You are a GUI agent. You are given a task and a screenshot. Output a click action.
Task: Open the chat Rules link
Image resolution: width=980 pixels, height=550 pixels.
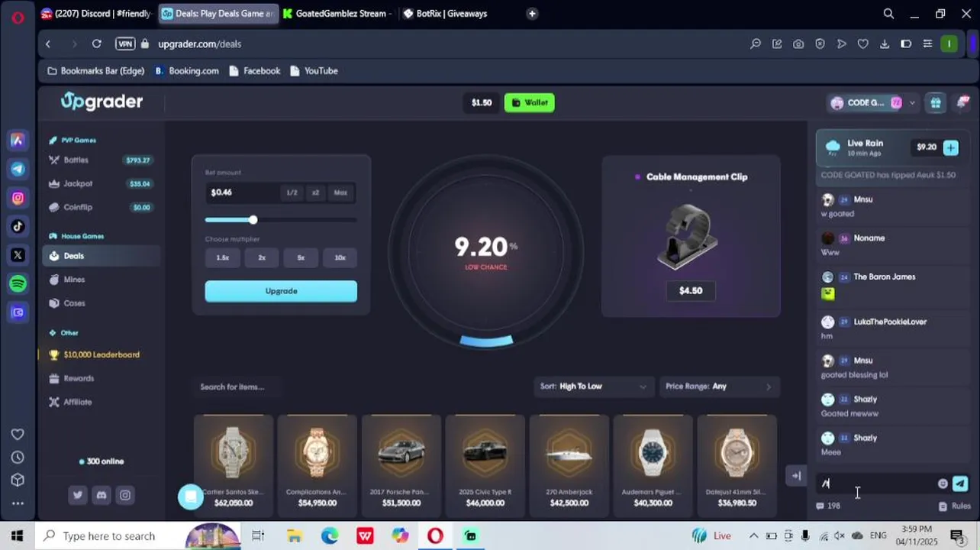[x=956, y=506]
